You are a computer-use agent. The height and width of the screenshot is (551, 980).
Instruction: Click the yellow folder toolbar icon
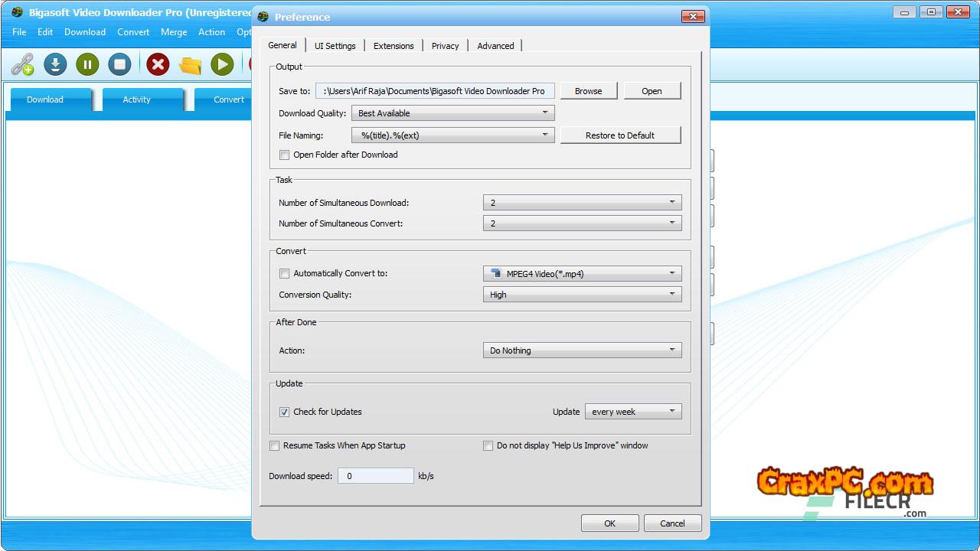[x=190, y=64]
